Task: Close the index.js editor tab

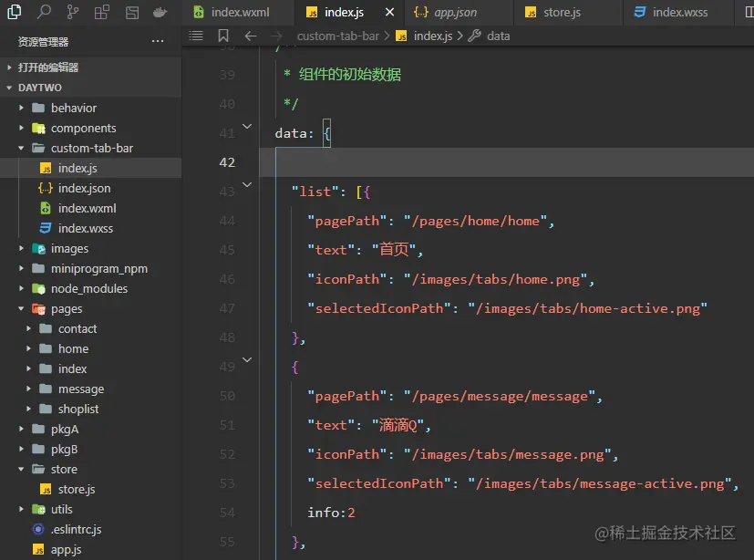Action: (x=390, y=13)
